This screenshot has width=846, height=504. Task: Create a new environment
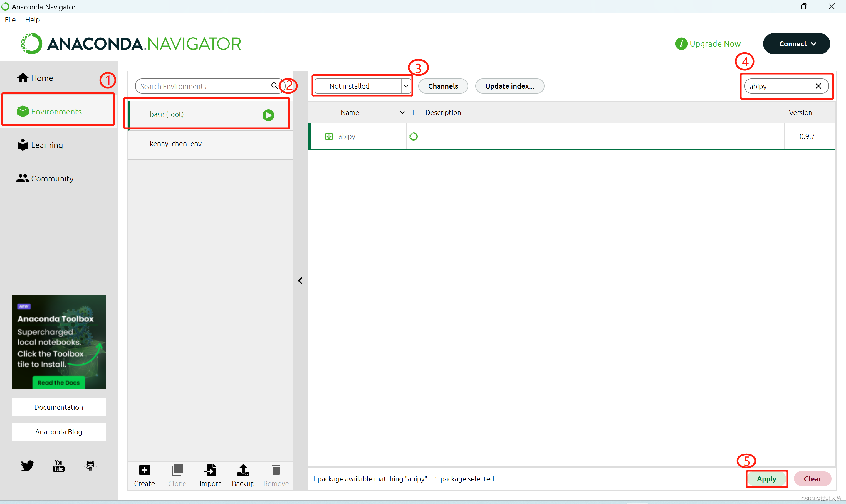click(145, 476)
